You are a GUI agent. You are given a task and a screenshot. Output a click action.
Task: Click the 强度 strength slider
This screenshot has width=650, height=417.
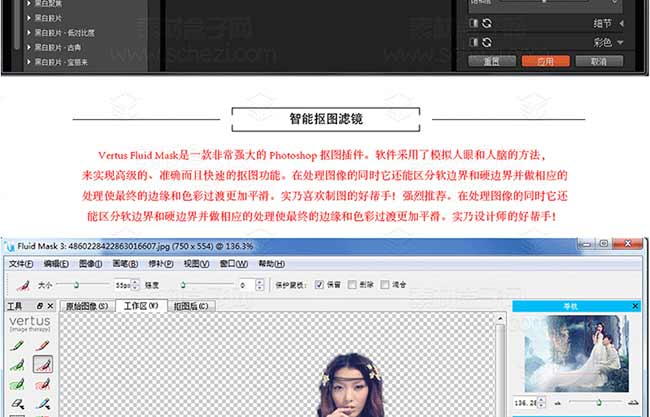pyautogui.click(x=207, y=284)
